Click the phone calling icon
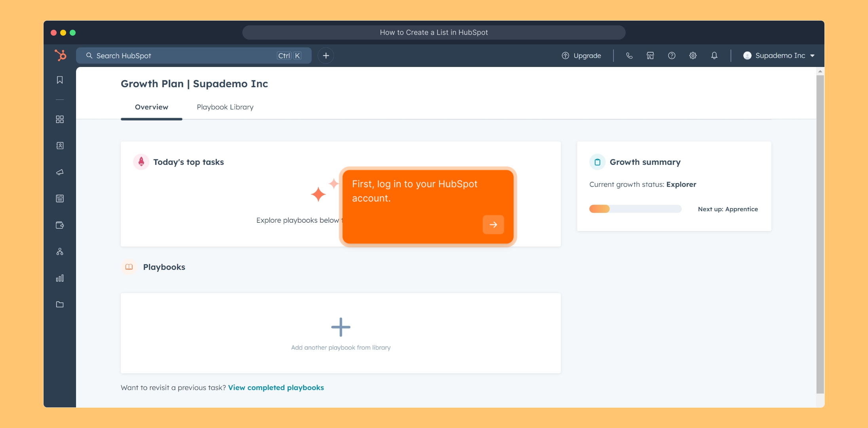 pyautogui.click(x=629, y=55)
